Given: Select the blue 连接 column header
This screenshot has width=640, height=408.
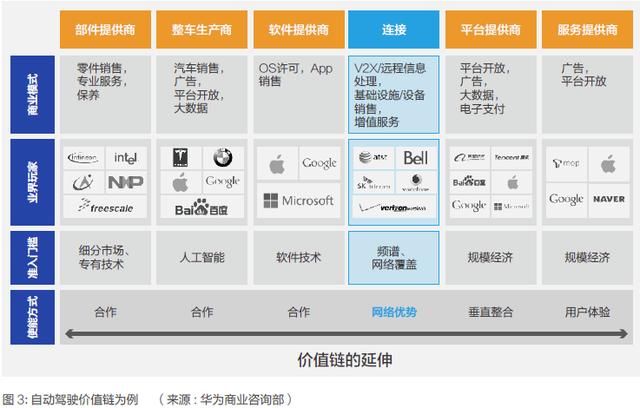Looking at the screenshot, I should (394, 29).
